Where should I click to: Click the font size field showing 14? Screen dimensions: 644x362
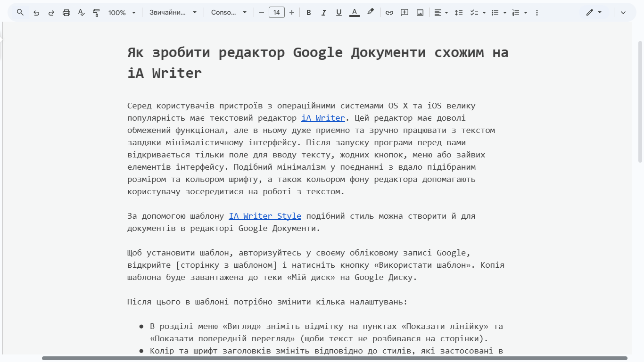point(277,13)
